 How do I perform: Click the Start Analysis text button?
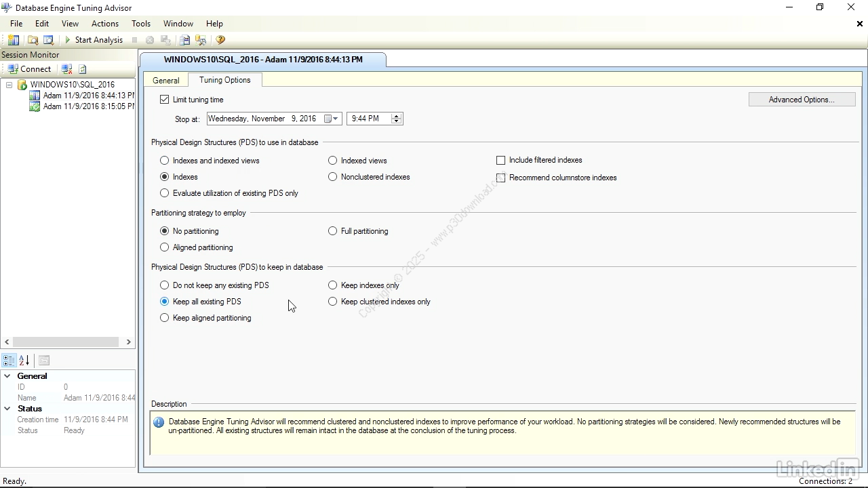[x=99, y=40]
